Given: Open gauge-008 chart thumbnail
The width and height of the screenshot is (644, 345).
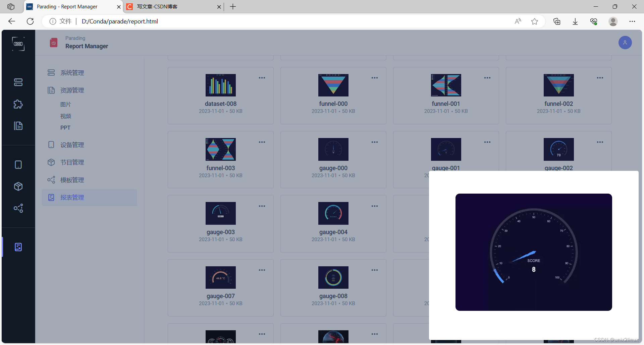Looking at the screenshot, I should pos(333,277).
